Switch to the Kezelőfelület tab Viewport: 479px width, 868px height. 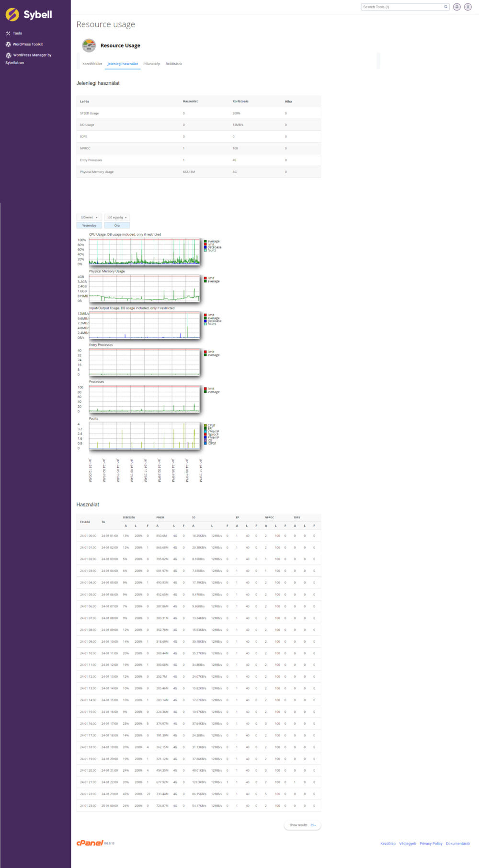click(92, 64)
